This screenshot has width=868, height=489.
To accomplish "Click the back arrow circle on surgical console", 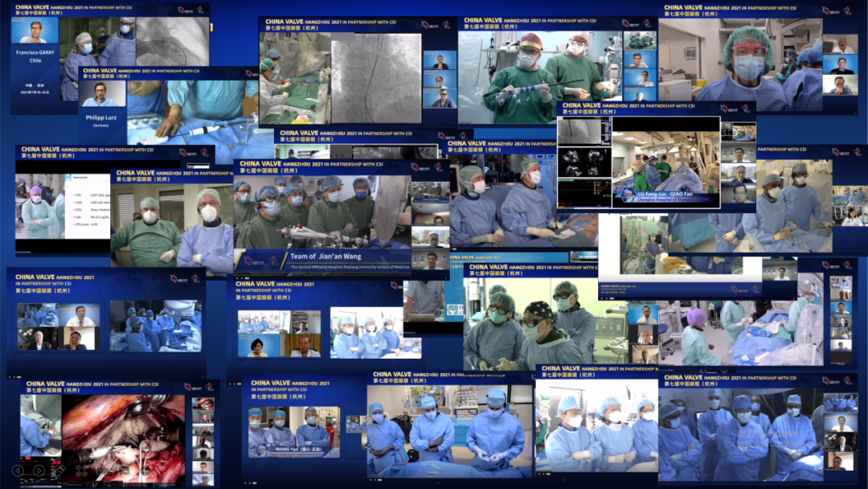I will point(18,469).
